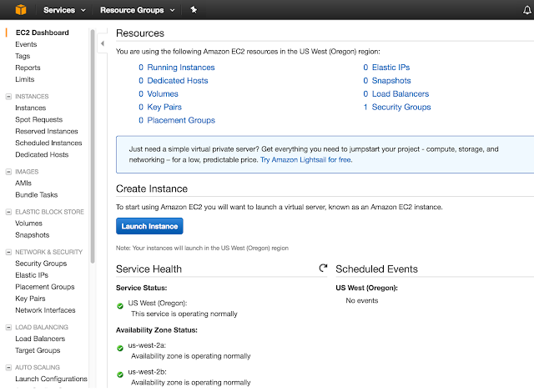Refresh the Service Health section

(x=324, y=269)
